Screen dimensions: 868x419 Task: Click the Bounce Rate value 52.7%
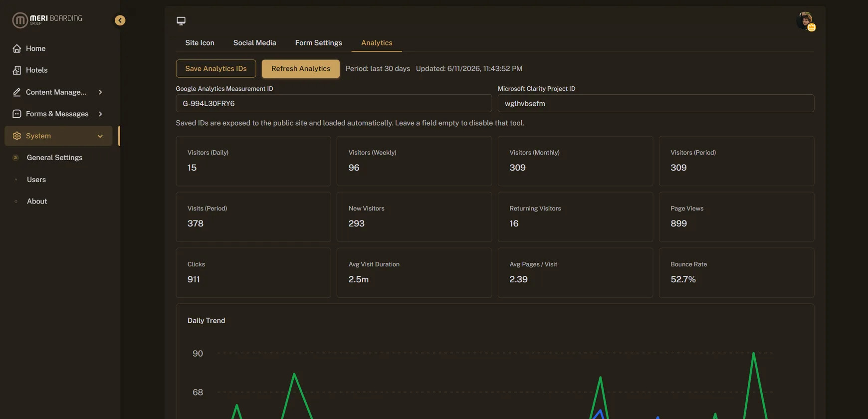pos(683,279)
